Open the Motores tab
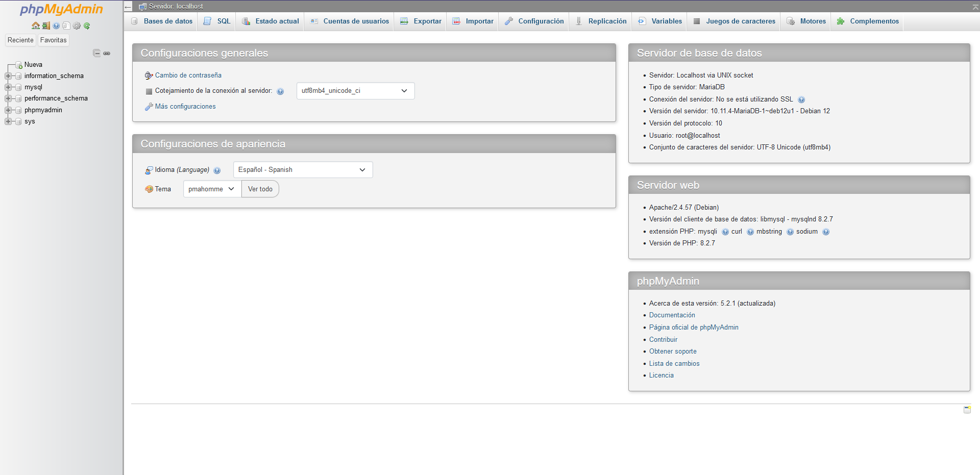 click(806, 21)
